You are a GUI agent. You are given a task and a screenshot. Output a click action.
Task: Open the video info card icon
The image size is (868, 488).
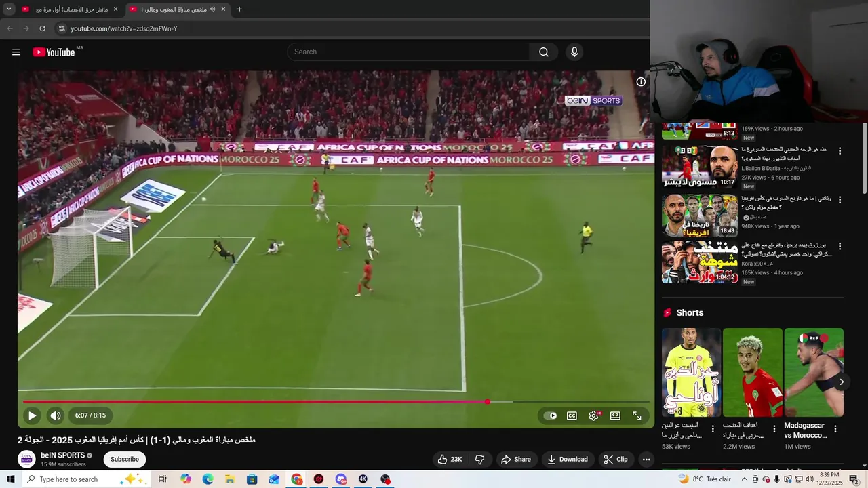[x=641, y=82]
